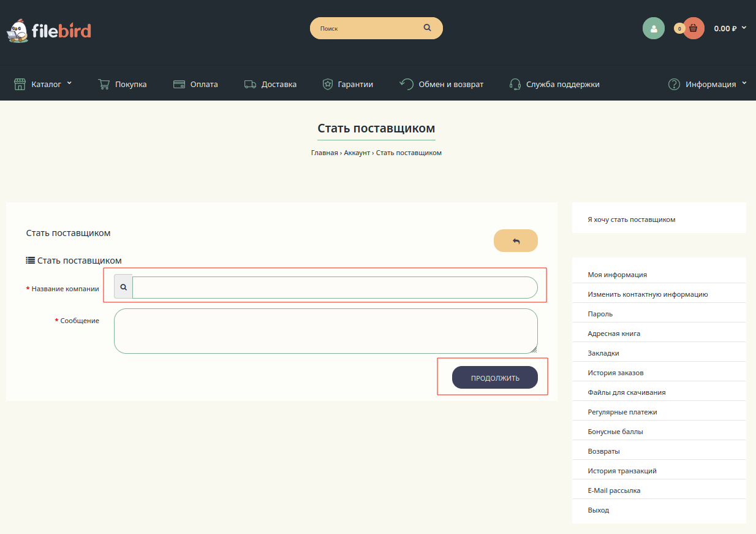Open the История заказов sidebar link
Image resolution: width=756 pixels, height=534 pixels.
pos(616,373)
